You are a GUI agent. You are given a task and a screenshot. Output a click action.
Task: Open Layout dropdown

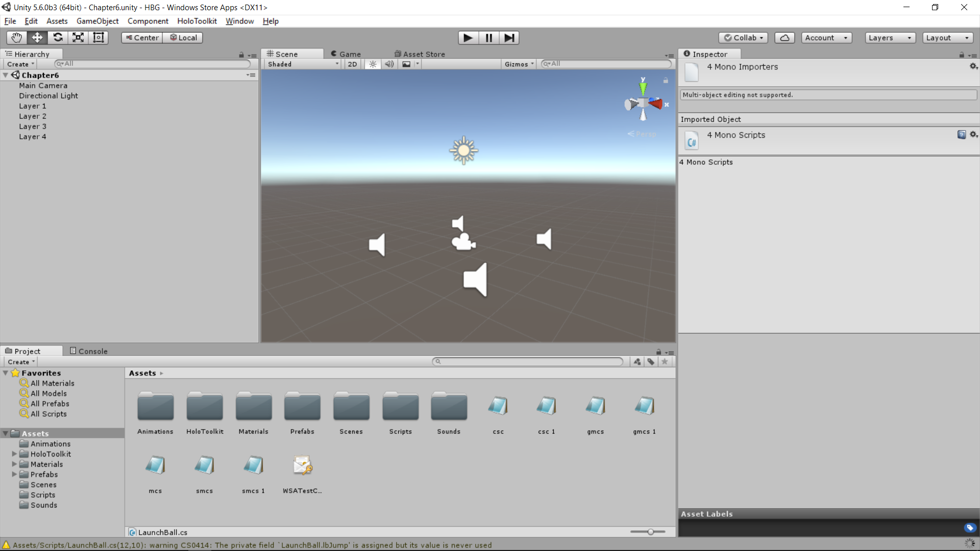(x=948, y=38)
